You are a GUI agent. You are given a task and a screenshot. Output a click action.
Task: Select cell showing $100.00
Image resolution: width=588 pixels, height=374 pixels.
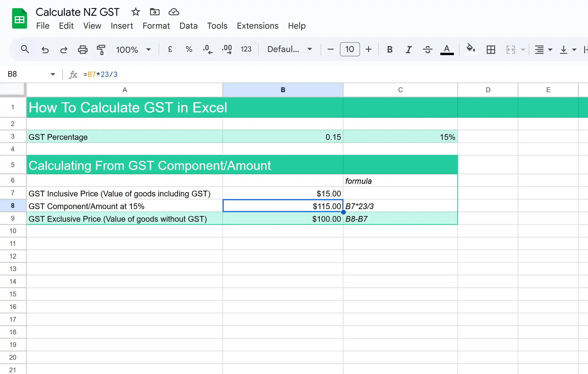283,218
